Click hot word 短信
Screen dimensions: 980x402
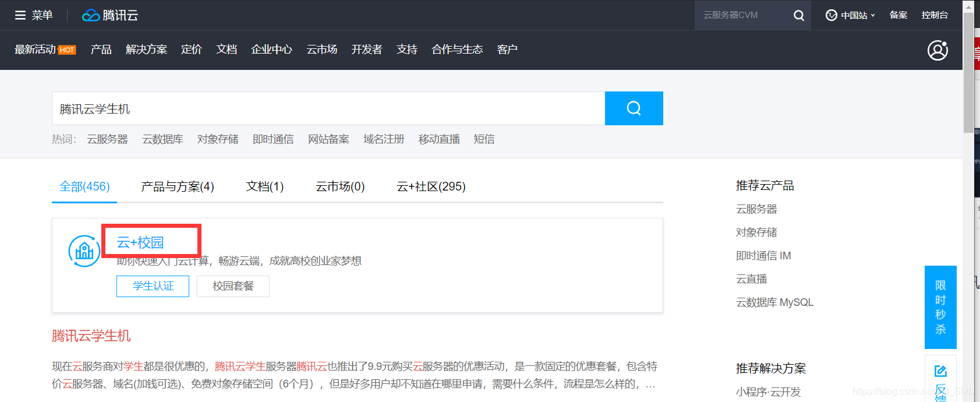(484, 139)
